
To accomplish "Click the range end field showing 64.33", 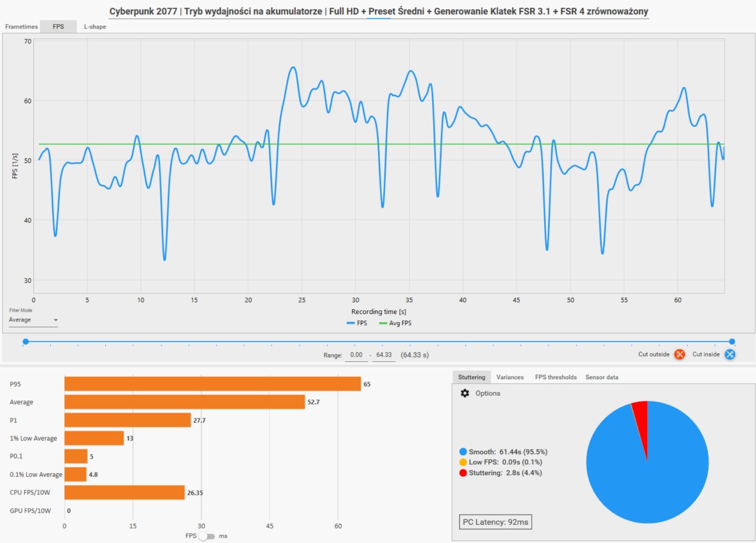I will click(384, 355).
